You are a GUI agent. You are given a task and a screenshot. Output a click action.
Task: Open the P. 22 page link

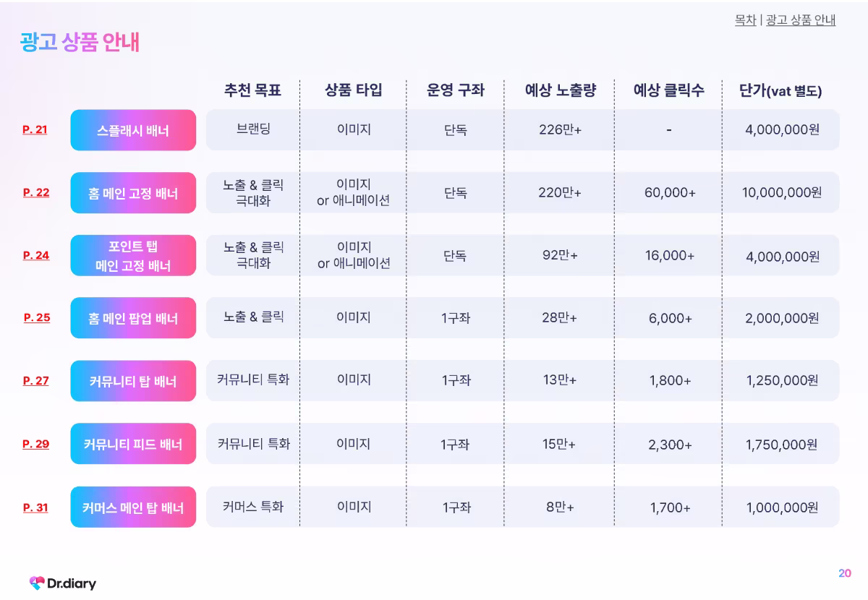pos(36,192)
